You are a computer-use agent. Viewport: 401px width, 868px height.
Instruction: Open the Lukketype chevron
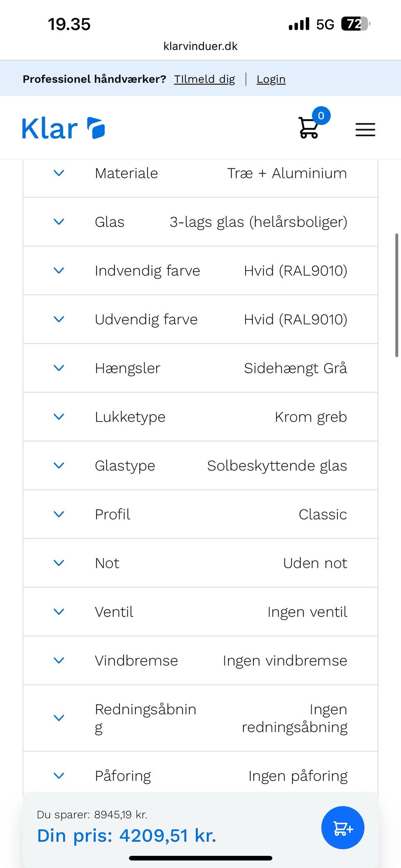[x=59, y=417]
